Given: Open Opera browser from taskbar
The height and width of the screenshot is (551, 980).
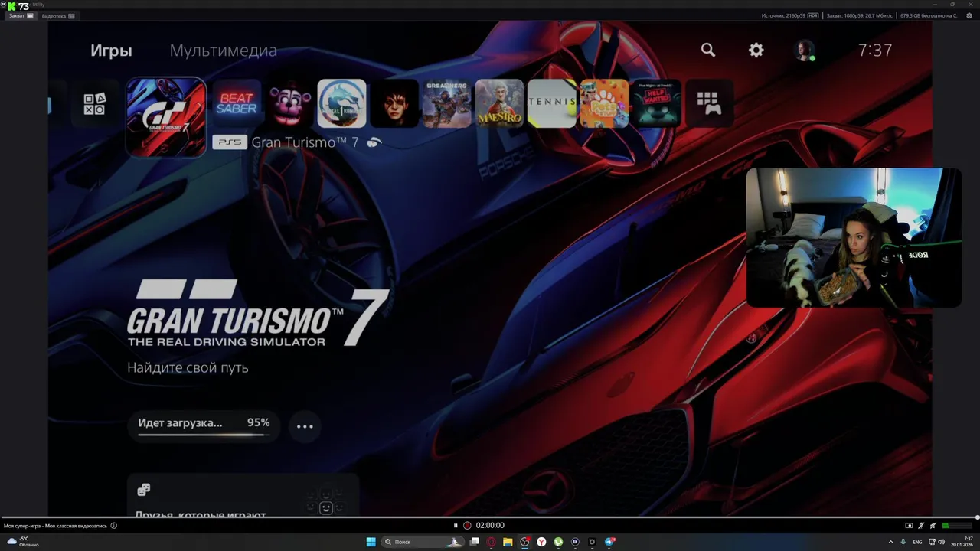Looking at the screenshot, I should click(x=492, y=542).
